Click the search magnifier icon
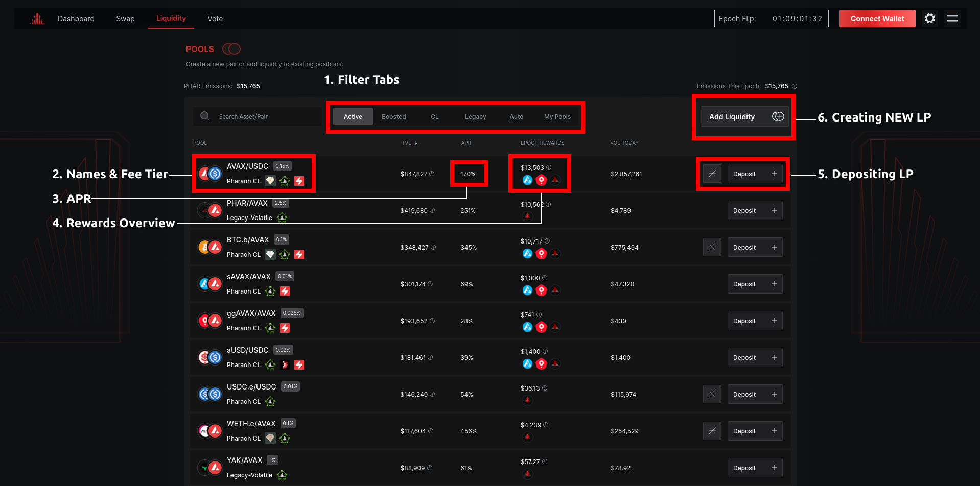980x486 pixels. coord(205,116)
